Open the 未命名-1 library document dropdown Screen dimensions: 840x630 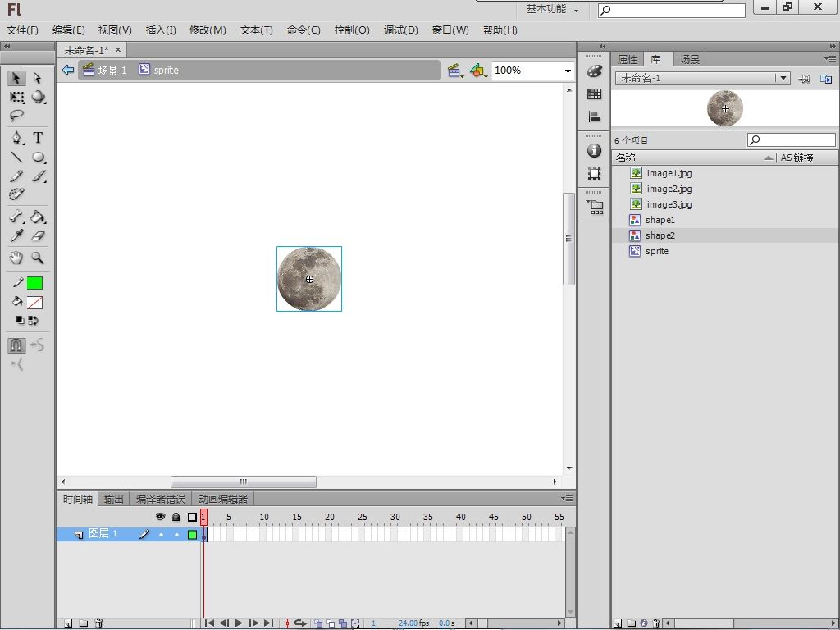pyautogui.click(x=783, y=78)
